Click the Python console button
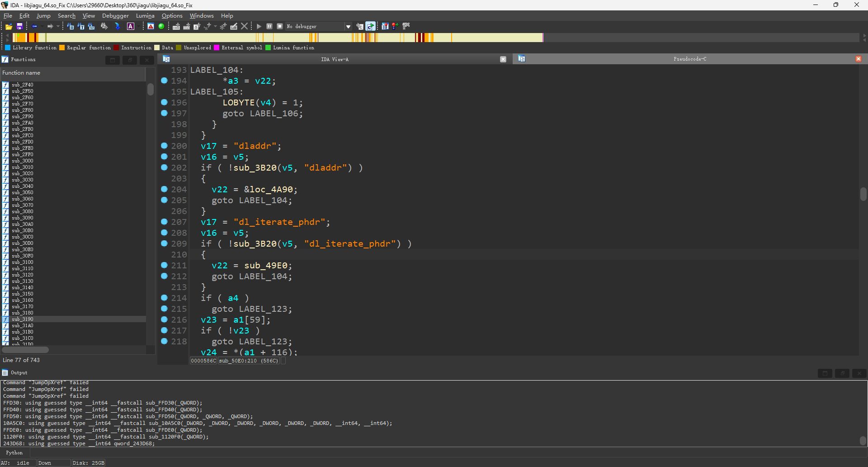 coord(14,453)
